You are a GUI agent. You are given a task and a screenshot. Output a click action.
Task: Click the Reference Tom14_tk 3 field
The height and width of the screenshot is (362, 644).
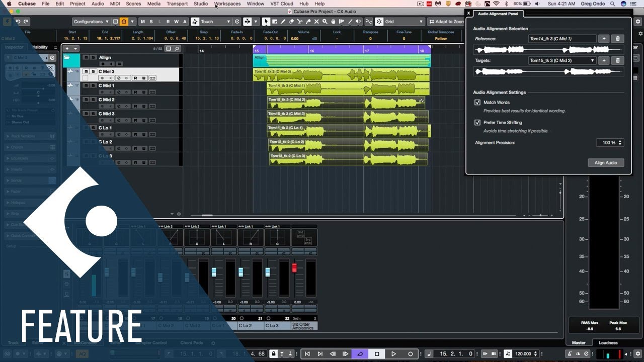pyautogui.click(x=562, y=39)
